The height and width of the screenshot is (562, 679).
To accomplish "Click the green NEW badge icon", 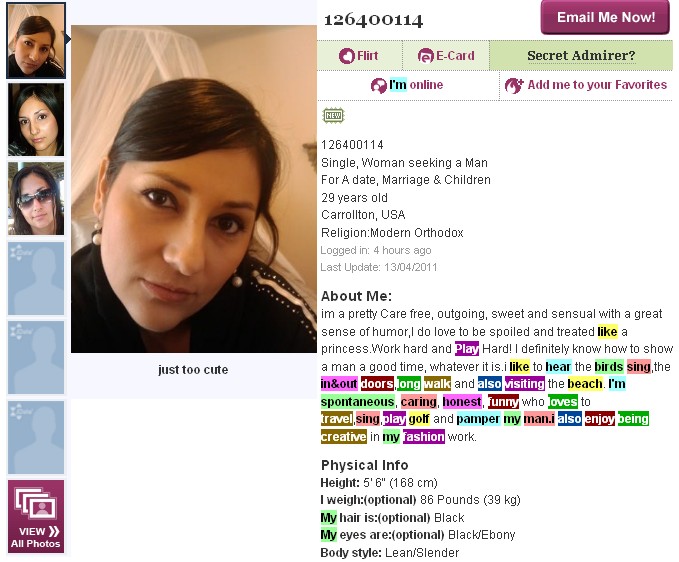I will tap(333, 116).
